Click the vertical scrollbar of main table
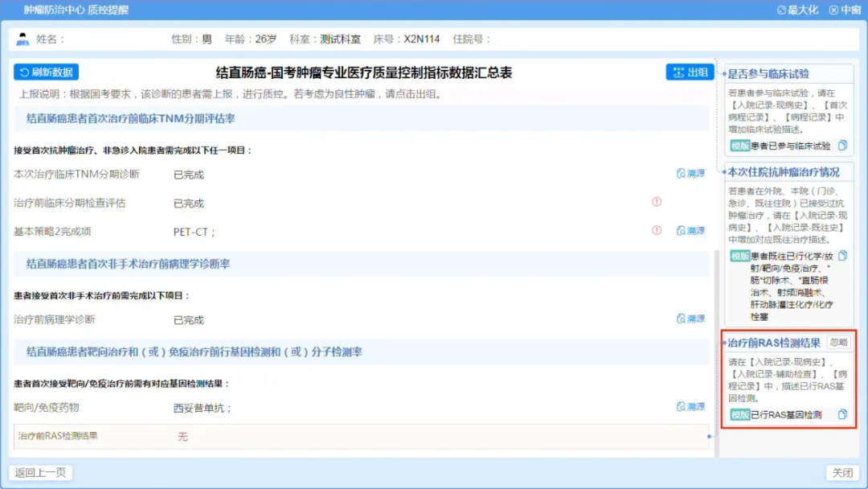Image resolution: width=868 pixels, height=489 pixels. (716, 353)
